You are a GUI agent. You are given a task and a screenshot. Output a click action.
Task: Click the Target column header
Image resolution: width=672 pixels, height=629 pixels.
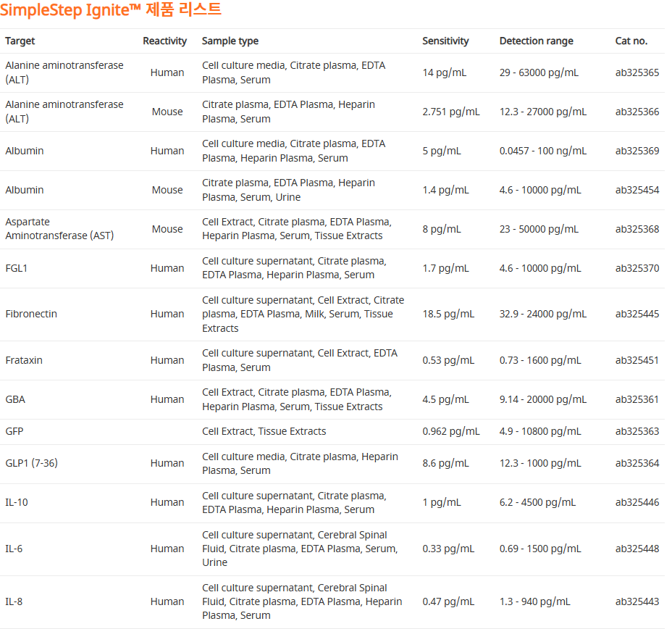tap(20, 41)
